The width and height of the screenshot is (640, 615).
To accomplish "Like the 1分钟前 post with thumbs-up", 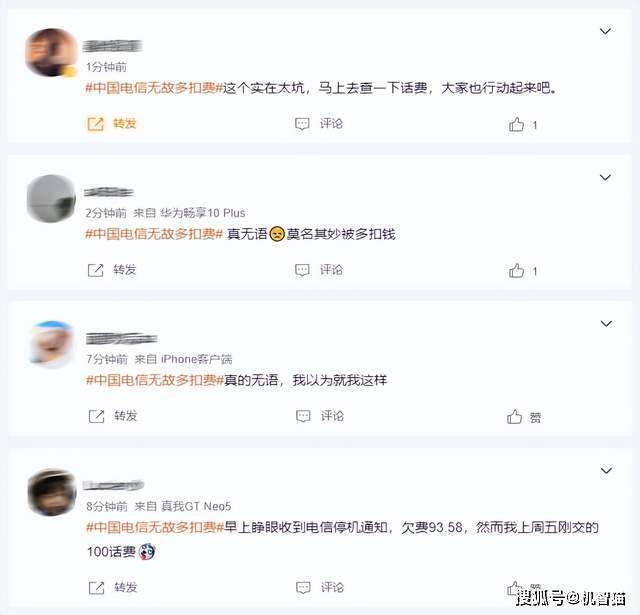I will 516,124.
